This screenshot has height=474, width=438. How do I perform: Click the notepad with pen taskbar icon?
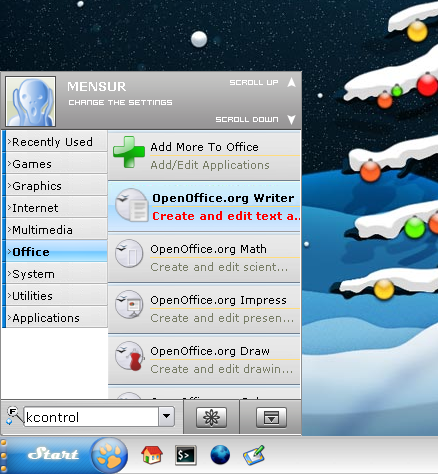tap(254, 455)
